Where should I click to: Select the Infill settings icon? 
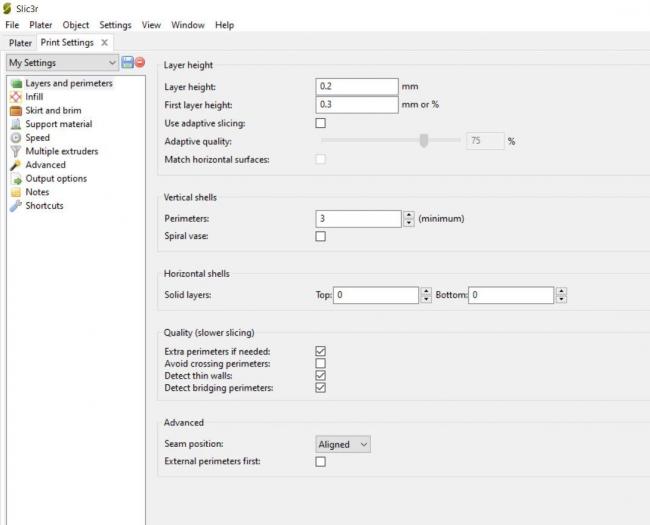click(15, 97)
